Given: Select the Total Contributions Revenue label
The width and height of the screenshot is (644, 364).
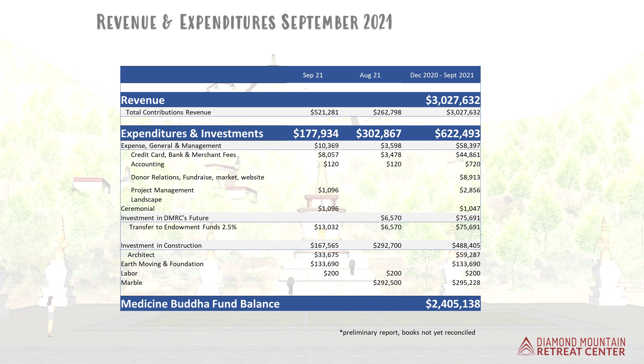Looking at the screenshot, I should pyautogui.click(x=168, y=112).
